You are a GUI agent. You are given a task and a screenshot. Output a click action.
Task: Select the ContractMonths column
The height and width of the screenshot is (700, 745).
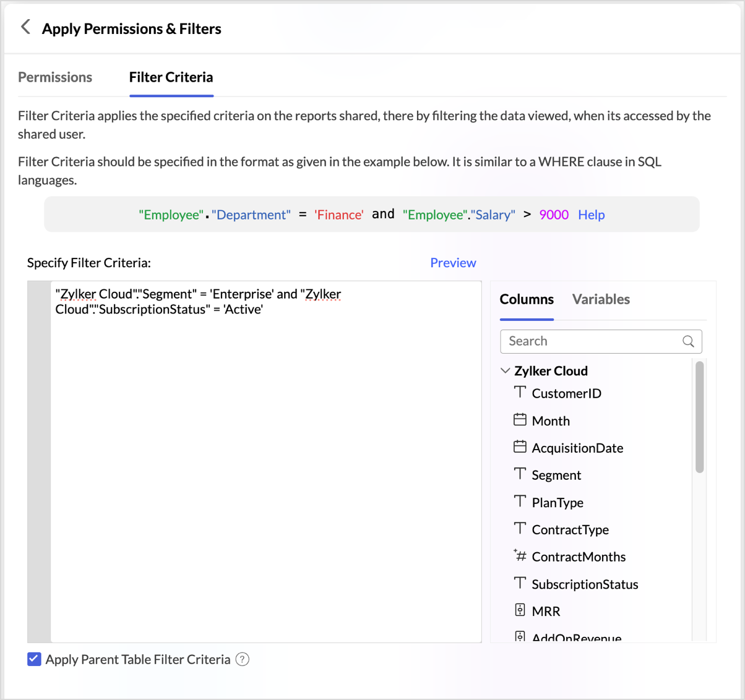tap(579, 557)
